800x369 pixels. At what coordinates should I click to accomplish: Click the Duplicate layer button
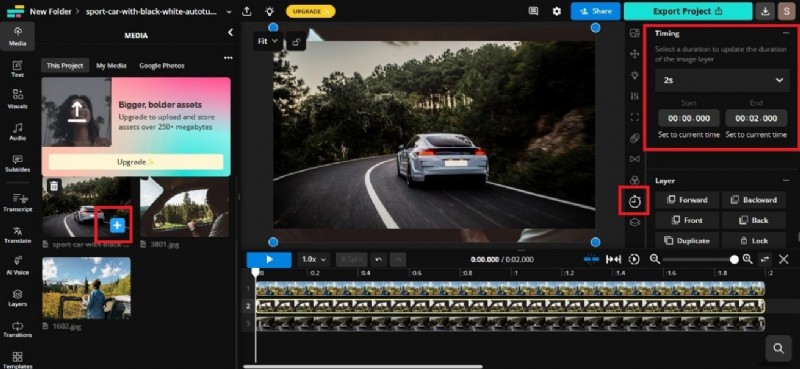coord(687,240)
